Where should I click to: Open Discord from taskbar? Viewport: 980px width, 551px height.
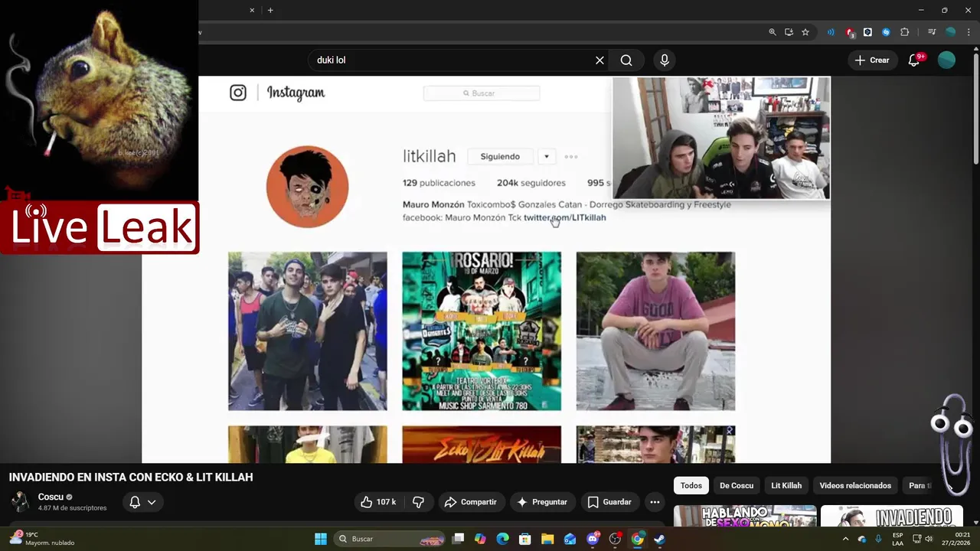click(x=592, y=539)
